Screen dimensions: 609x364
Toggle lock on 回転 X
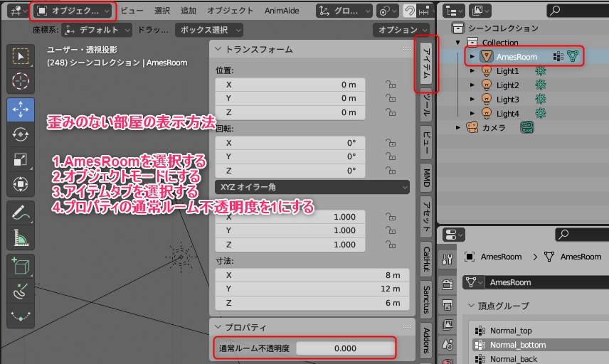[391, 143]
